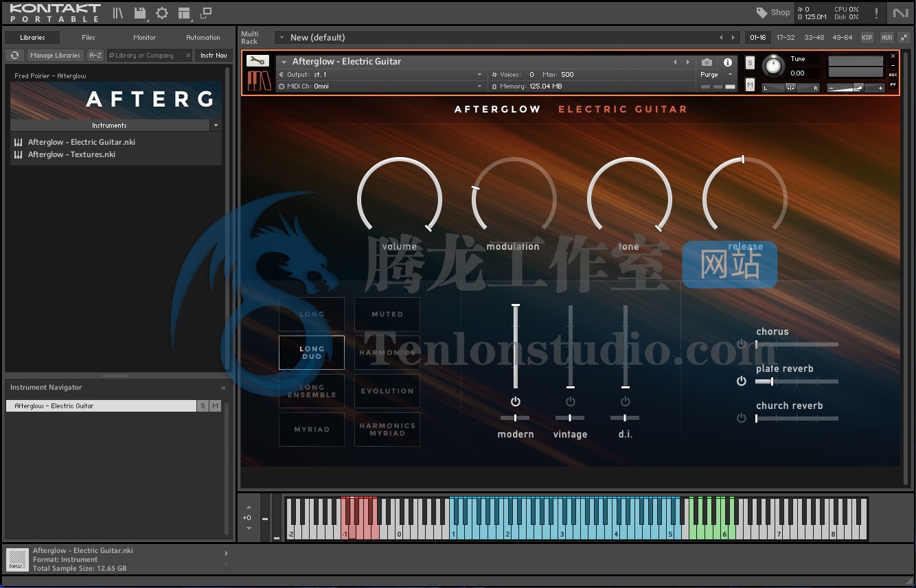This screenshot has width=916, height=588.
Task: Show instrument info view
Action: [727, 62]
